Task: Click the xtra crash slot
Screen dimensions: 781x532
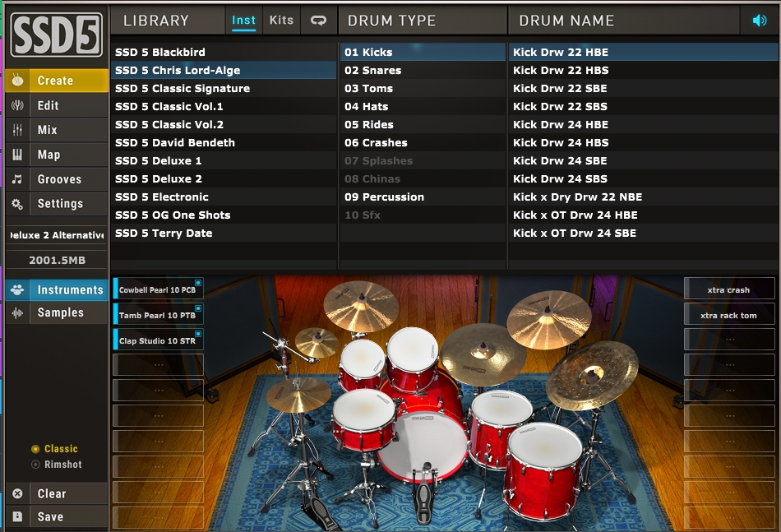Action: pos(729,289)
